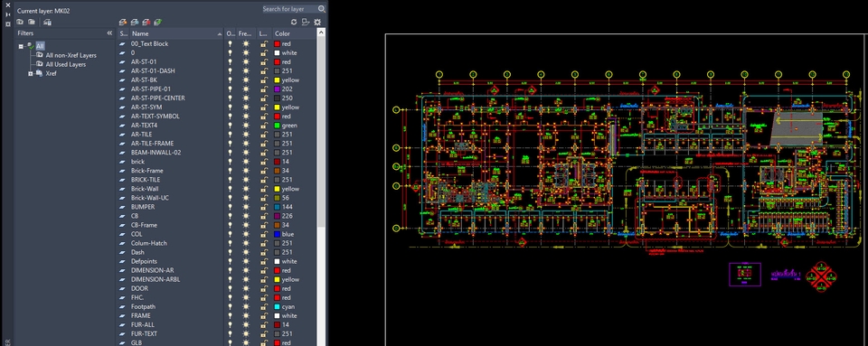Close the layer properties palette
Image resolution: width=868 pixels, height=346 pixels.
tap(8, 5)
